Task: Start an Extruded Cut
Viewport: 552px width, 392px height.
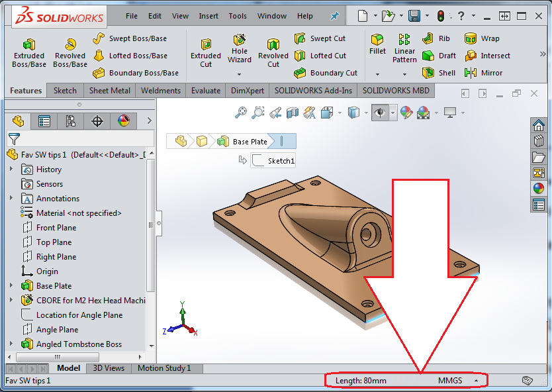Action: 206,53
